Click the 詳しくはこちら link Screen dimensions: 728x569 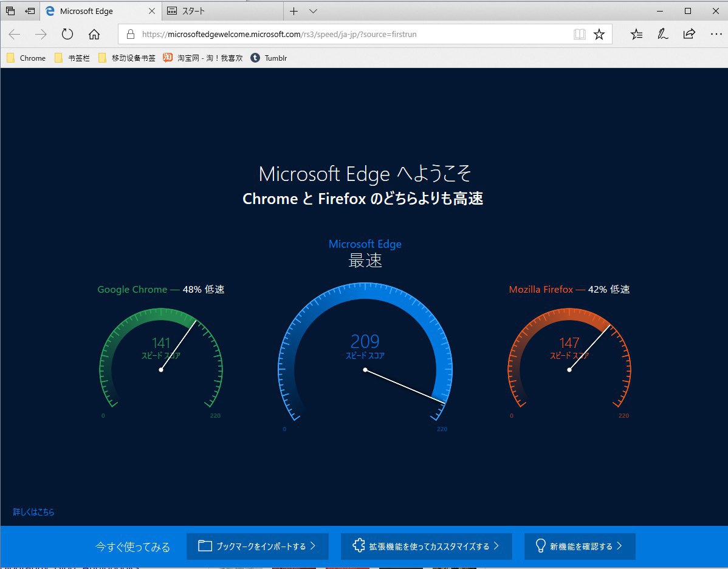click(x=34, y=512)
